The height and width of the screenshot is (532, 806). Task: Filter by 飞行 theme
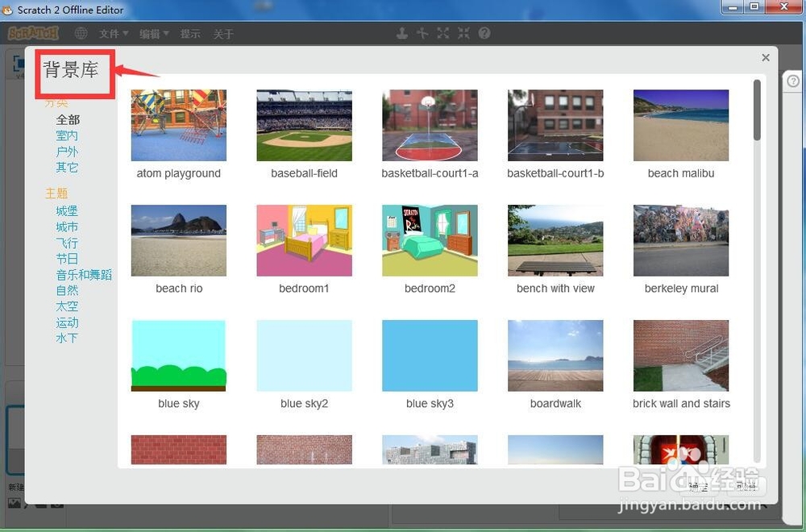click(x=68, y=243)
